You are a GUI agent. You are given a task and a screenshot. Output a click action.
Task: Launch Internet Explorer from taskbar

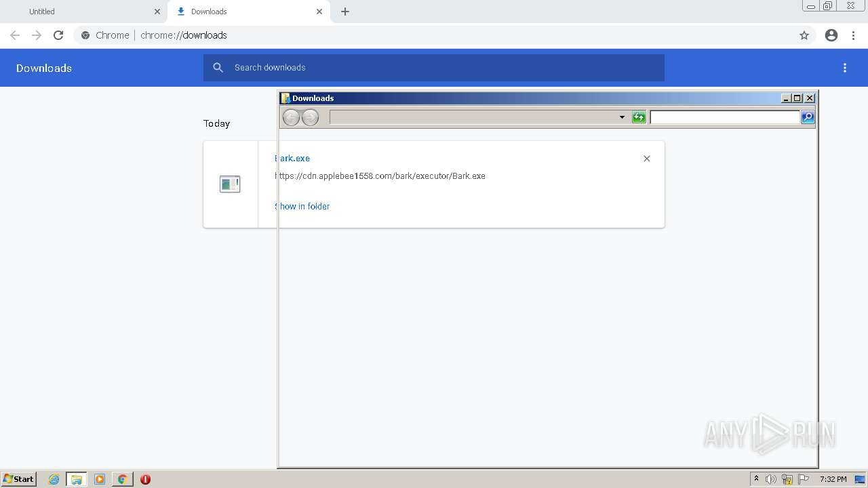click(x=54, y=479)
